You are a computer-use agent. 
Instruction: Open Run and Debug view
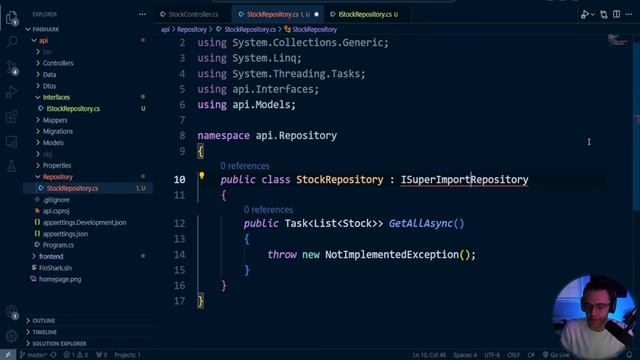[11, 92]
